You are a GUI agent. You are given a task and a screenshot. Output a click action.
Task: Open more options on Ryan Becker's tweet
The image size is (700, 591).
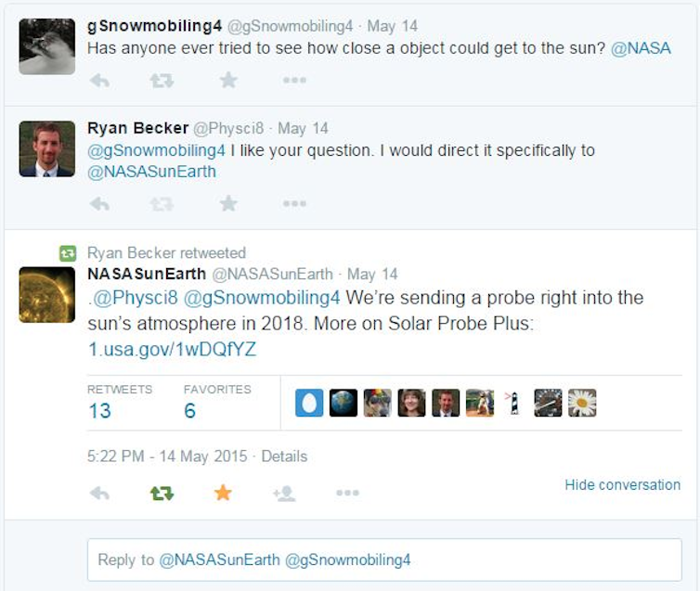(294, 203)
